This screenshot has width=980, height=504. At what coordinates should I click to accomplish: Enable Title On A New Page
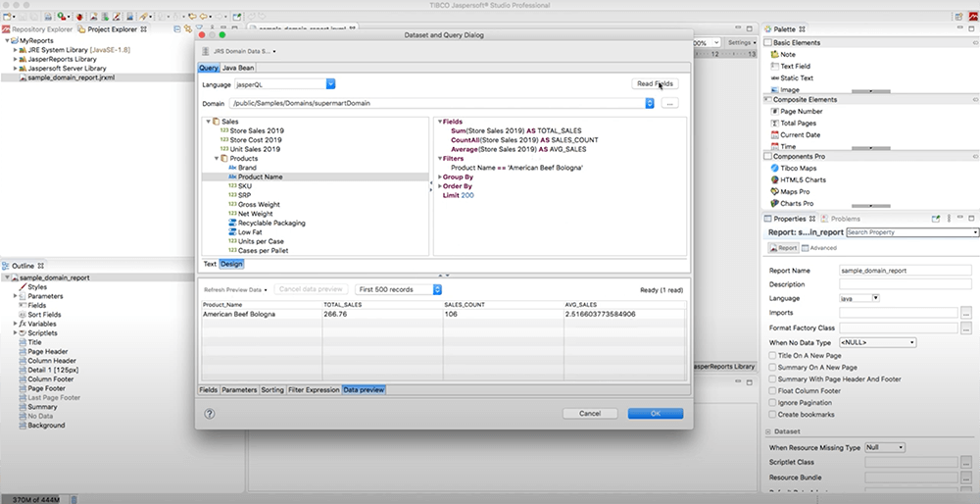(x=772, y=356)
